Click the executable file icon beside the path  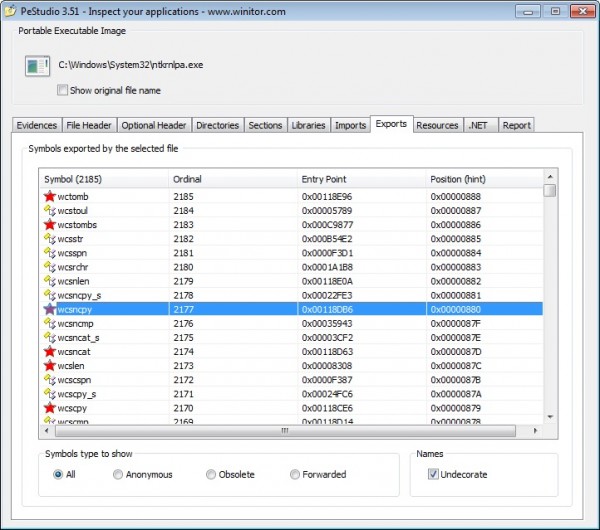[37, 66]
